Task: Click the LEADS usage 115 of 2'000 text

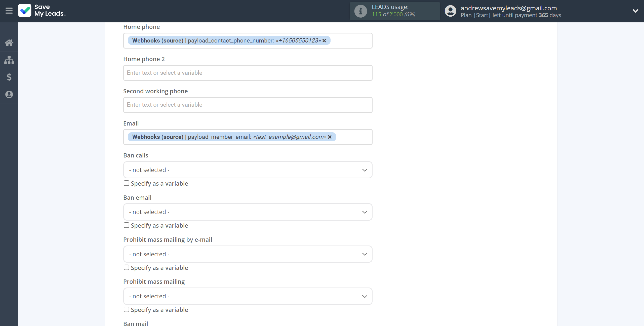Action: 394,14
